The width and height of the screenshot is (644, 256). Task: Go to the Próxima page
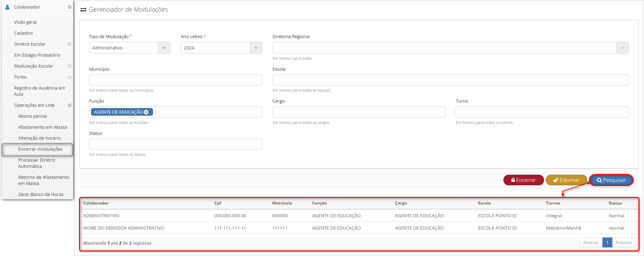coord(623,243)
